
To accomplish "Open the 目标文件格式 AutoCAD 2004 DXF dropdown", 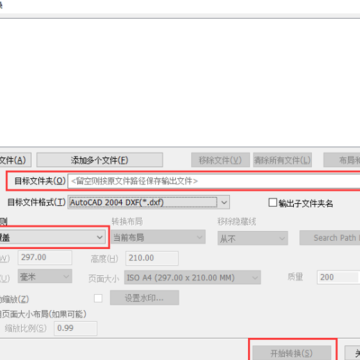I will click(149, 202).
